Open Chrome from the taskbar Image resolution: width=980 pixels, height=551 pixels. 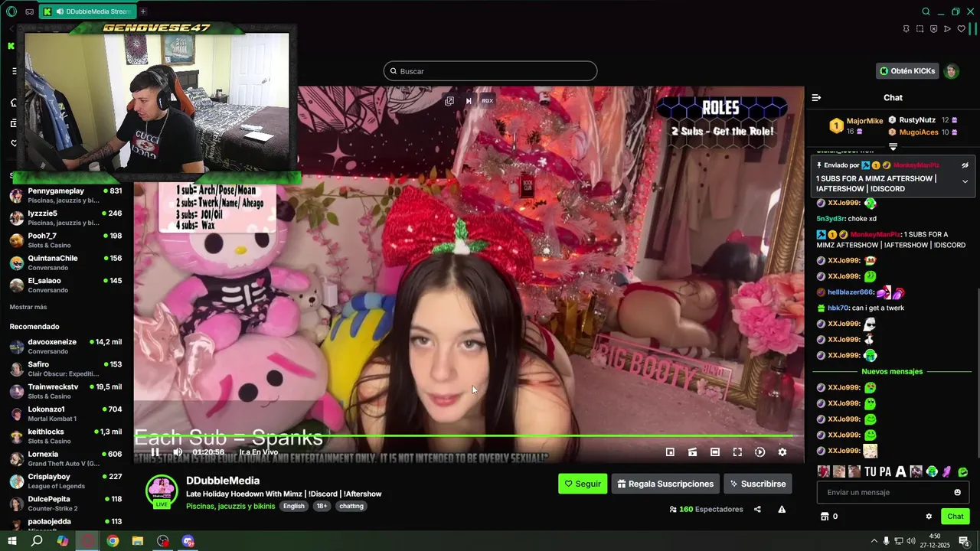[113, 541]
